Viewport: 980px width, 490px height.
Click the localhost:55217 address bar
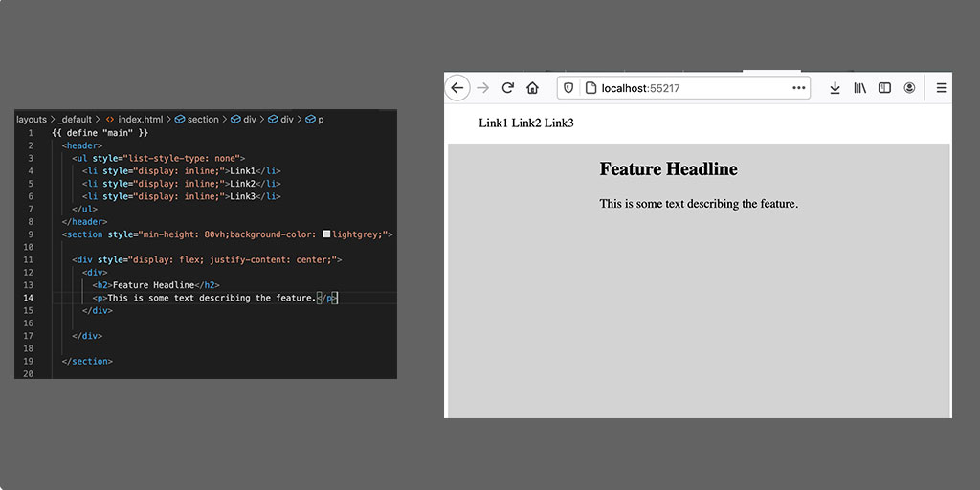689,88
